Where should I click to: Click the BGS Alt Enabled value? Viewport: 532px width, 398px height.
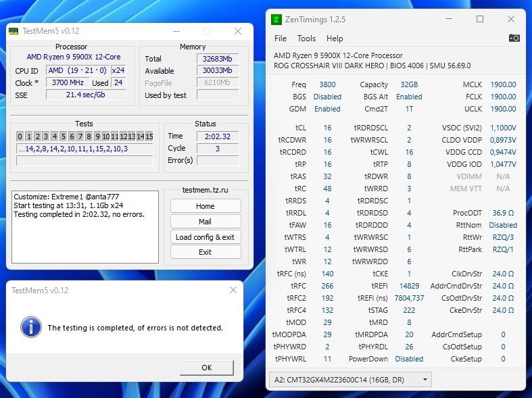pos(409,97)
